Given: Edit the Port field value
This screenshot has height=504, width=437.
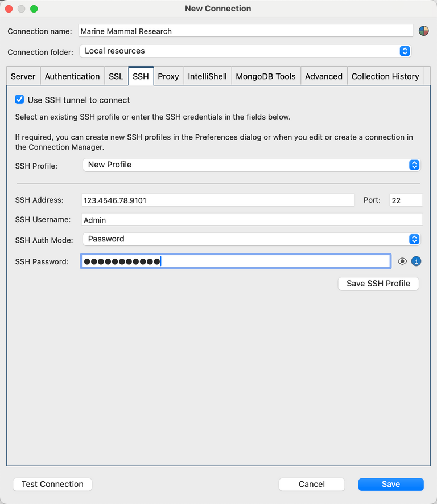Looking at the screenshot, I should (x=405, y=200).
